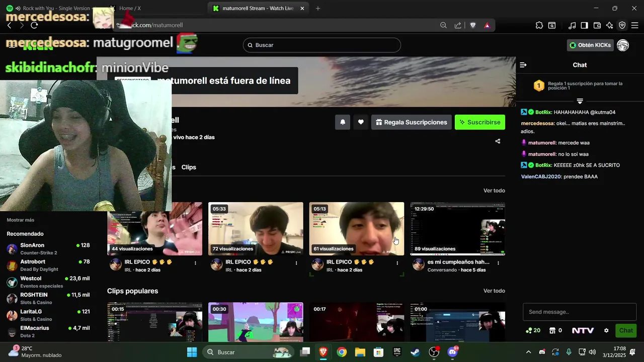This screenshot has width=644, height=362.
Task: Open the Brave media playlist note icon
Action: tap(572, 25)
